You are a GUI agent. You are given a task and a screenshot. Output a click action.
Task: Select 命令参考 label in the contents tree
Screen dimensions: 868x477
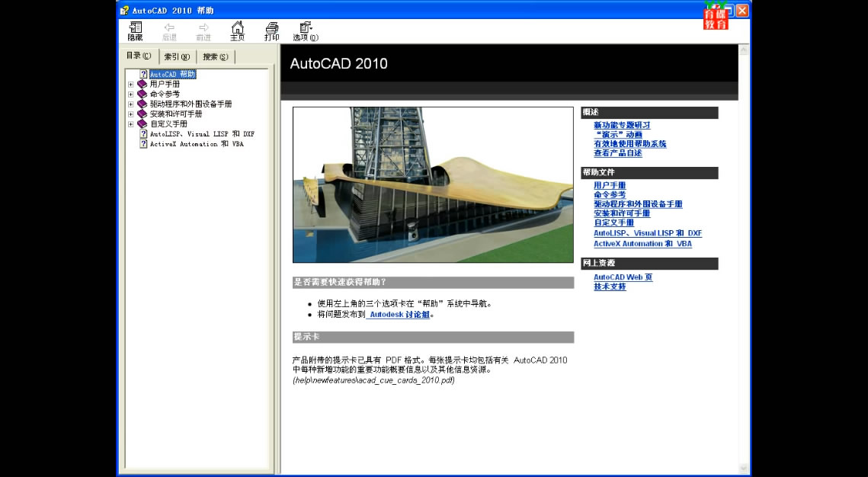[x=165, y=94]
